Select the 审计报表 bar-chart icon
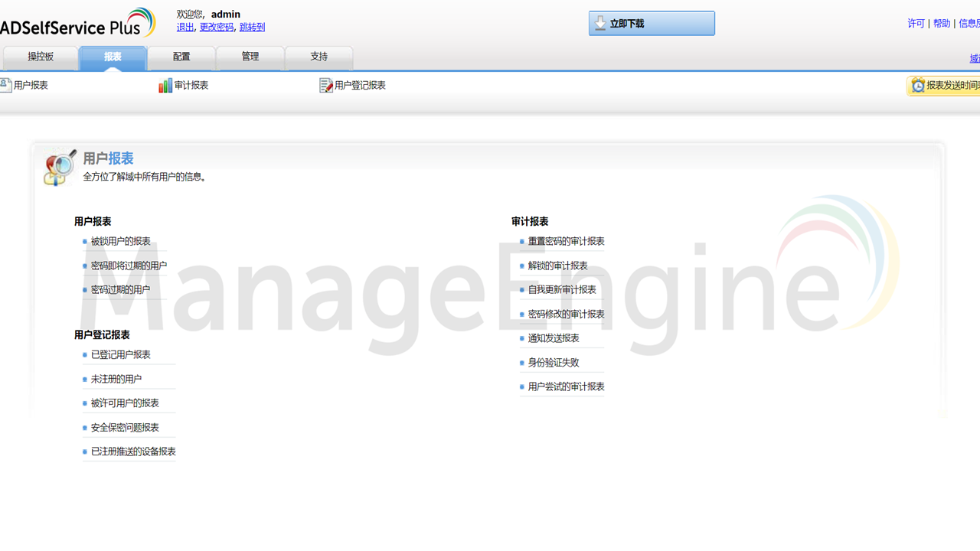The height and width of the screenshot is (551, 980). (166, 85)
